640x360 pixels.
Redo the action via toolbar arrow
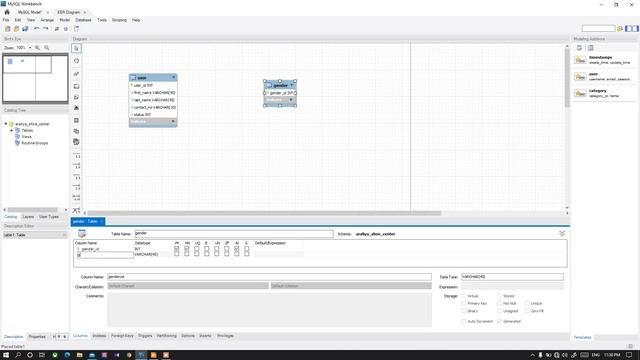coord(46,29)
